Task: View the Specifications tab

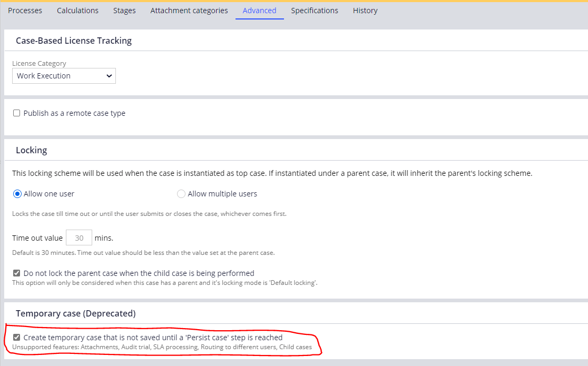Action: click(x=314, y=10)
